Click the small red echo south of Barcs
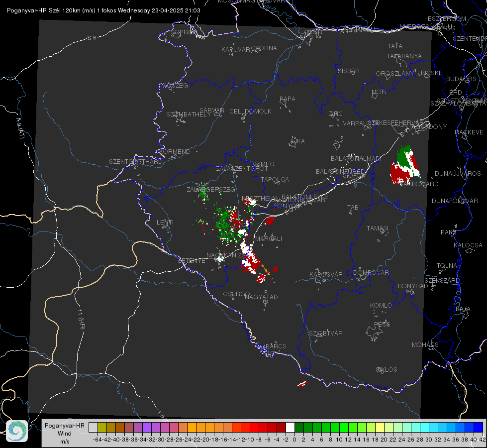The width and height of the screenshot is (487, 448). (302, 384)
